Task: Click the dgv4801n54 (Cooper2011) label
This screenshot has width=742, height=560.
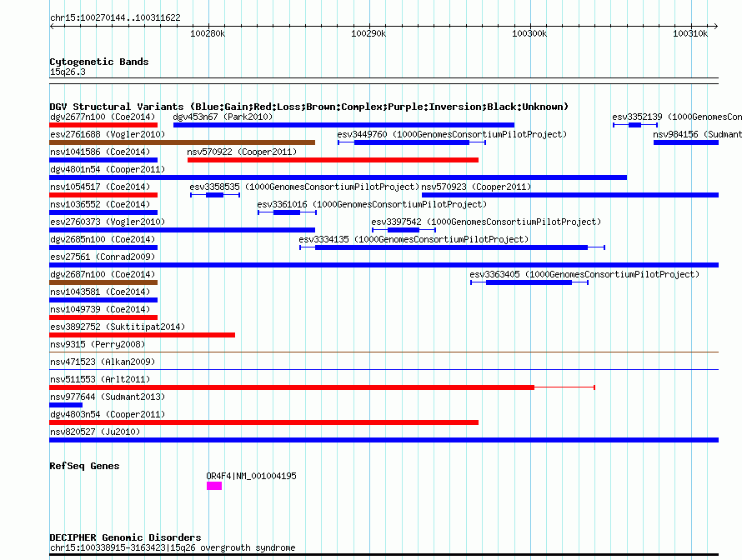Action: tap(108, 169)
